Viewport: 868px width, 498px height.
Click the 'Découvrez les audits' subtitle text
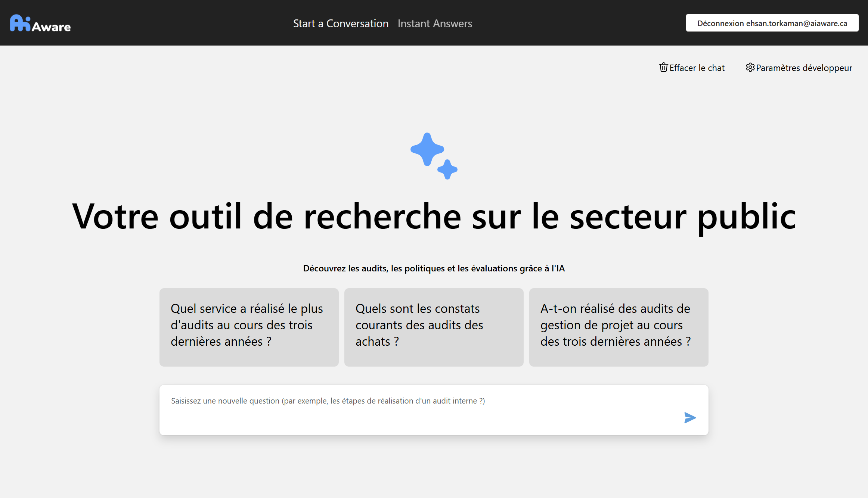(434, 268)
